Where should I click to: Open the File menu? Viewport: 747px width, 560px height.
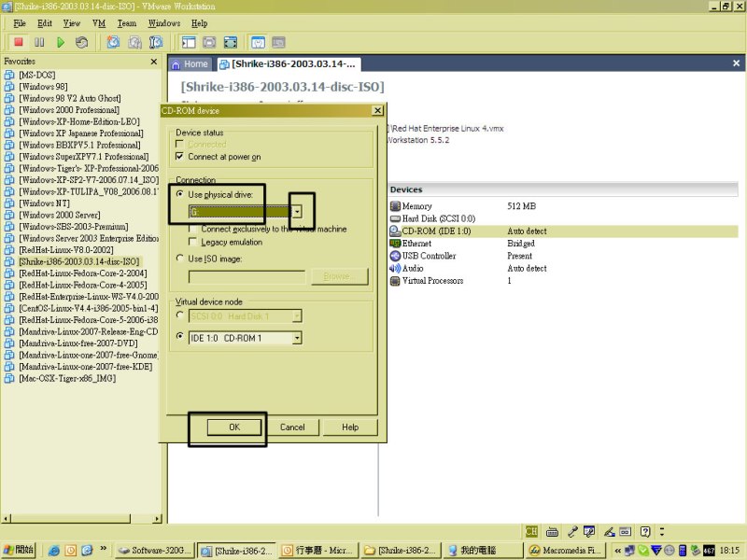click(x=20, y=23)
